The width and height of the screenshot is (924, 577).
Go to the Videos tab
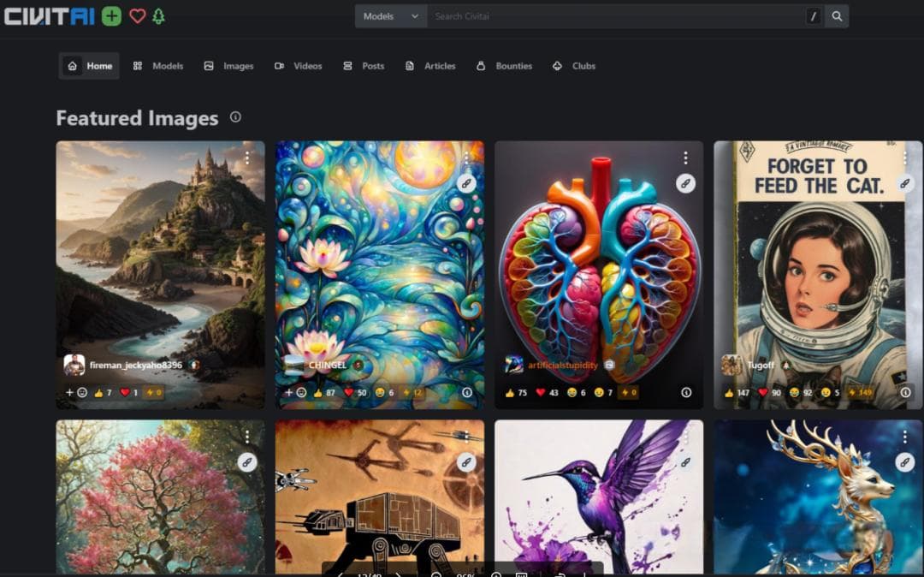(x=299, y=66)
